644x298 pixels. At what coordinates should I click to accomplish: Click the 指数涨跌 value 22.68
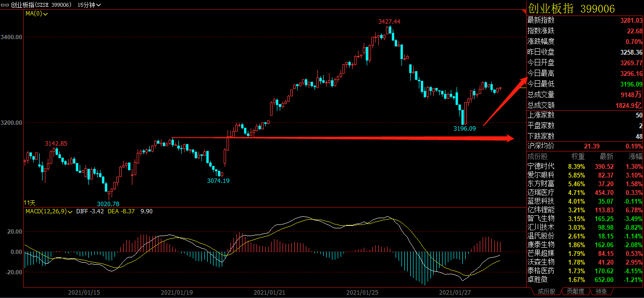[x=634, y=31]
